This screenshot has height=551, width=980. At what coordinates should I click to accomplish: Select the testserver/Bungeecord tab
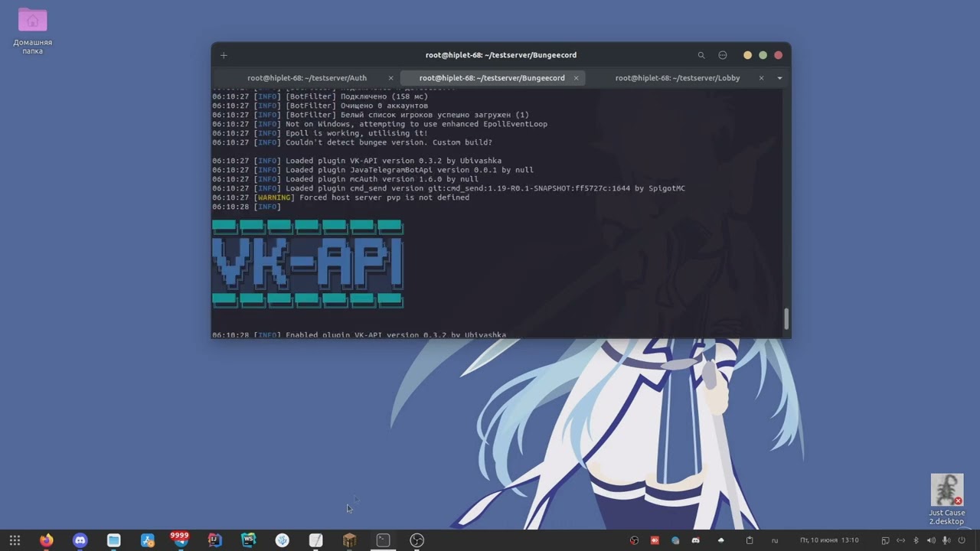pyautogui.click(x=492, y=78)
